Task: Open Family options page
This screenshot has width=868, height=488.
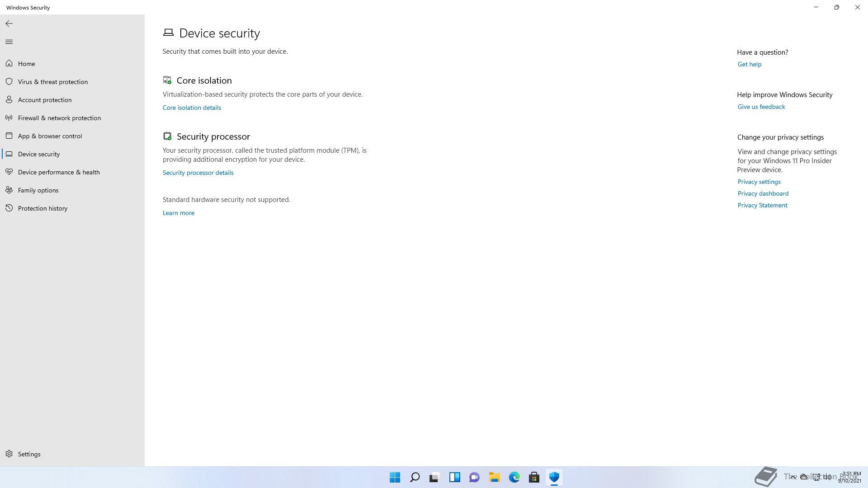Action: 72,190
